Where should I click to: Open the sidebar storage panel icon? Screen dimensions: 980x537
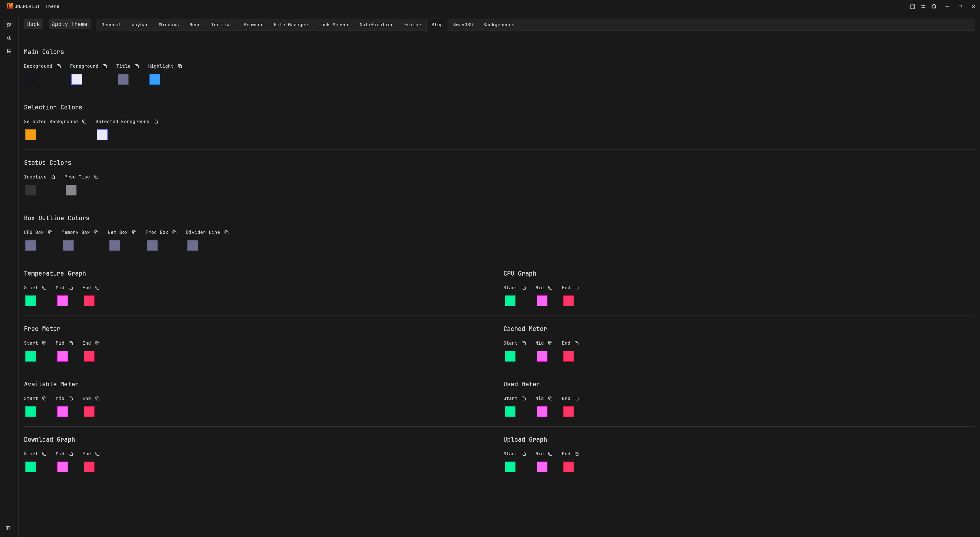click(9, 51)
